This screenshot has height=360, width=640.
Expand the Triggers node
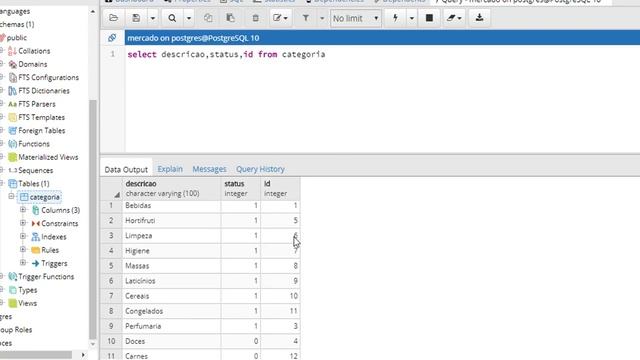point(23,263)
